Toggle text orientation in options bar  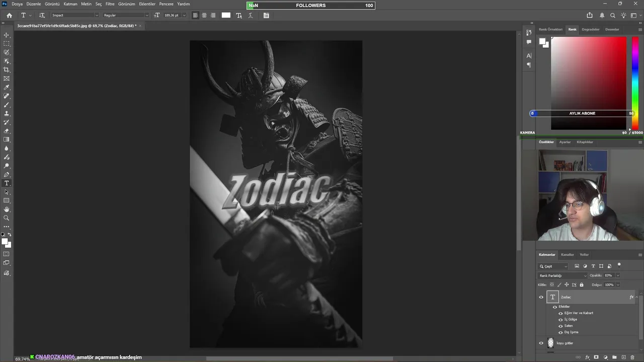[x=42, y=15]
